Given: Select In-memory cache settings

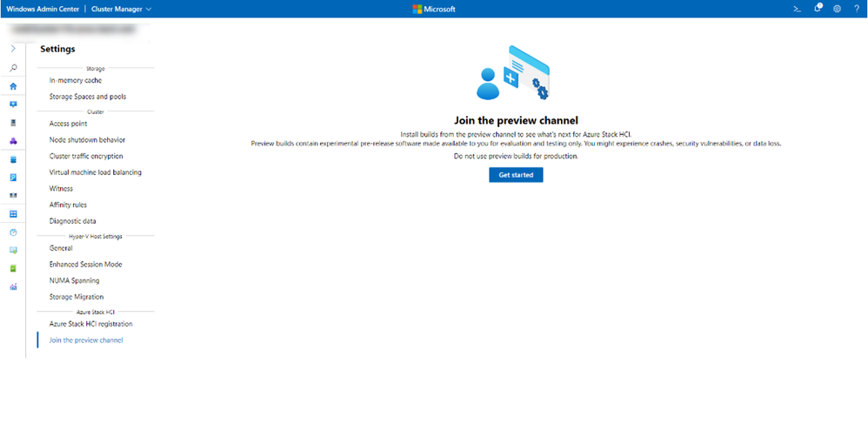Looking at the screenshot, I should [76, 80].
